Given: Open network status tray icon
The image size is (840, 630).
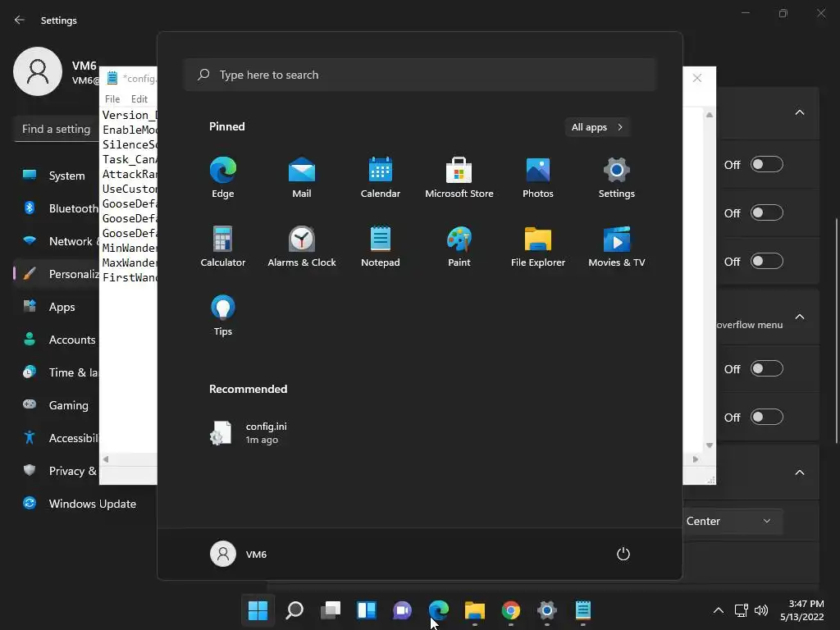Looking at the screenshot, I should click(x=741, y=610).
